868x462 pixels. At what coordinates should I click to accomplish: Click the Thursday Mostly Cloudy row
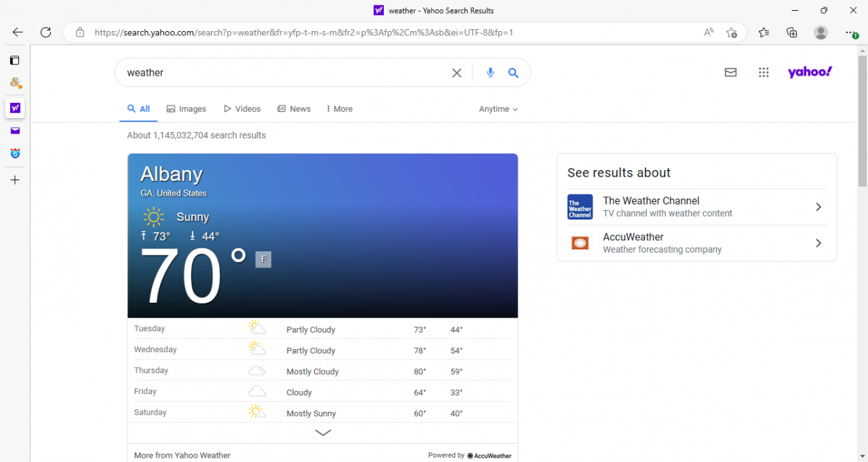[x=323, y=371]
